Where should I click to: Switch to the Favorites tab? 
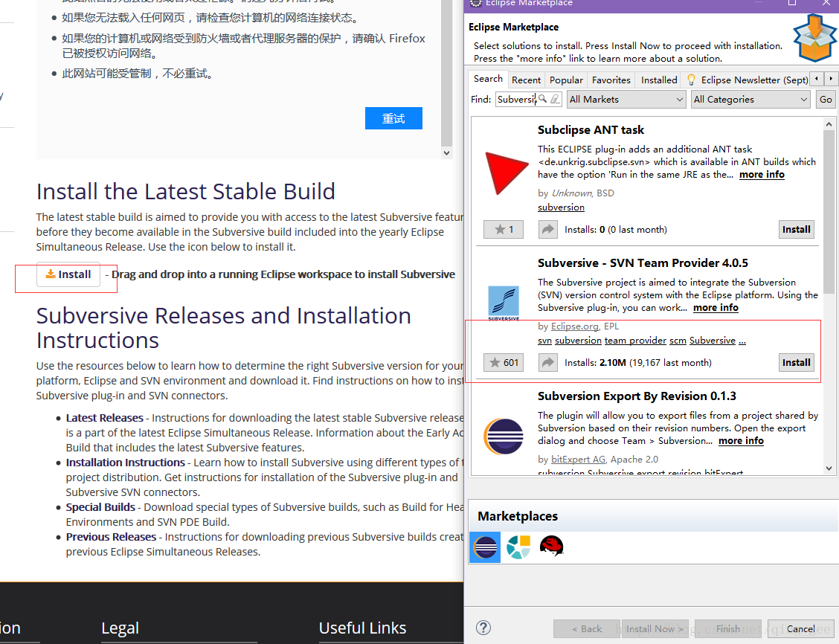tap(611, 80)
